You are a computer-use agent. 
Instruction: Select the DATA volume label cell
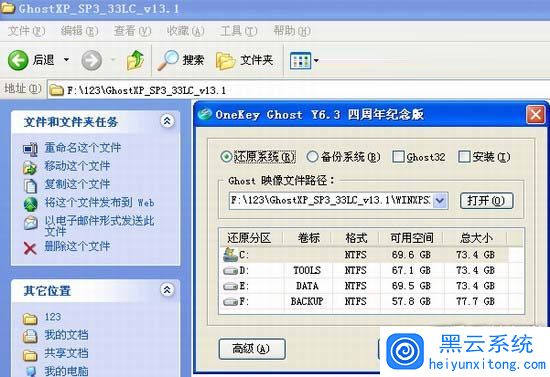click(307, 286)
